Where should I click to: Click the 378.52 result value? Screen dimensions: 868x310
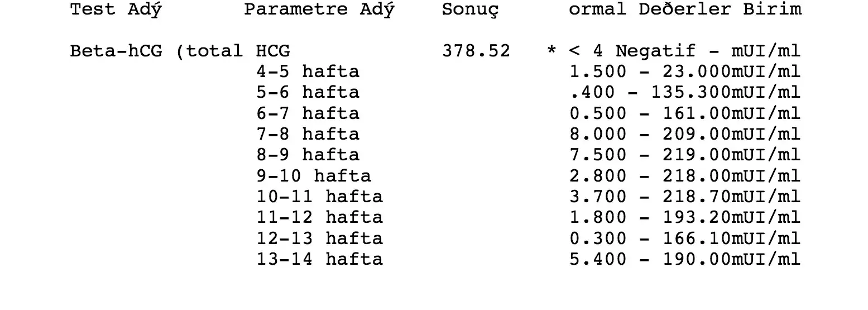[476, 51]
